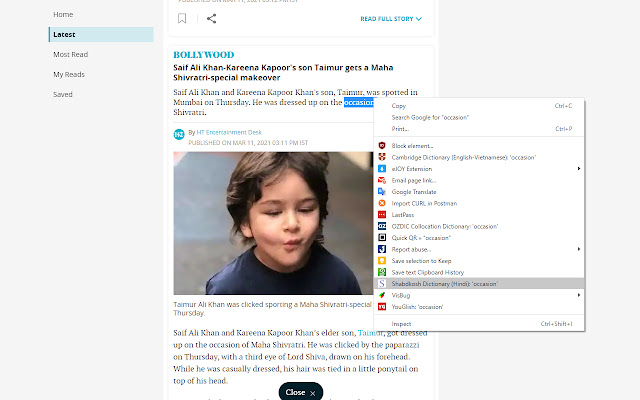This screenshot has height=400, width=640.
Task: Click the Postman orange icon
Action: pos(382,203)
